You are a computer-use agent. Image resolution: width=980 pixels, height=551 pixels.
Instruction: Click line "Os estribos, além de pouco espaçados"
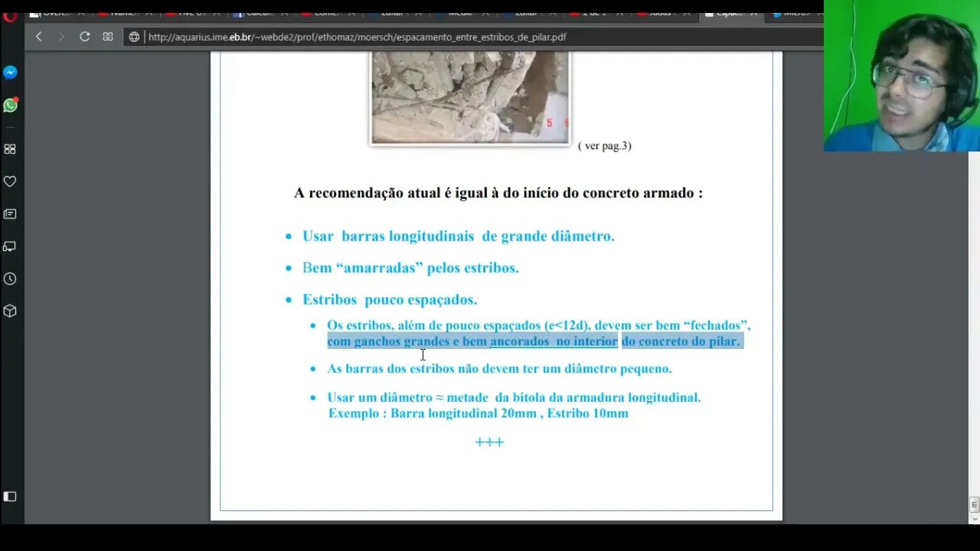pyautogui.click(x=538, y=325)
